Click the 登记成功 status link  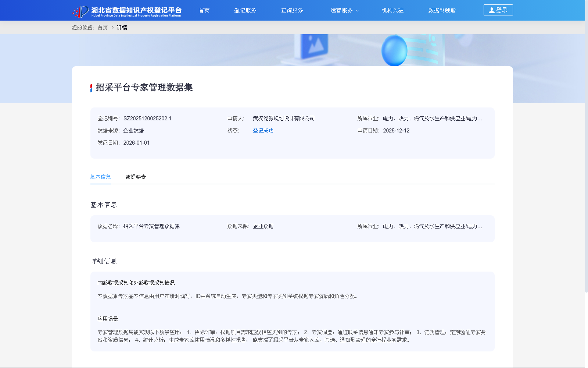point(263,131)
